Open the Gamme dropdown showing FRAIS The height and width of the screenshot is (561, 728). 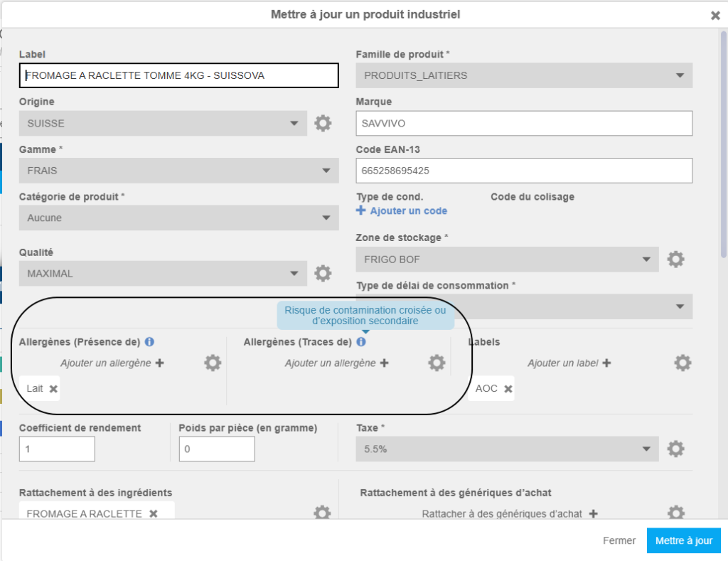pos(178,171)
